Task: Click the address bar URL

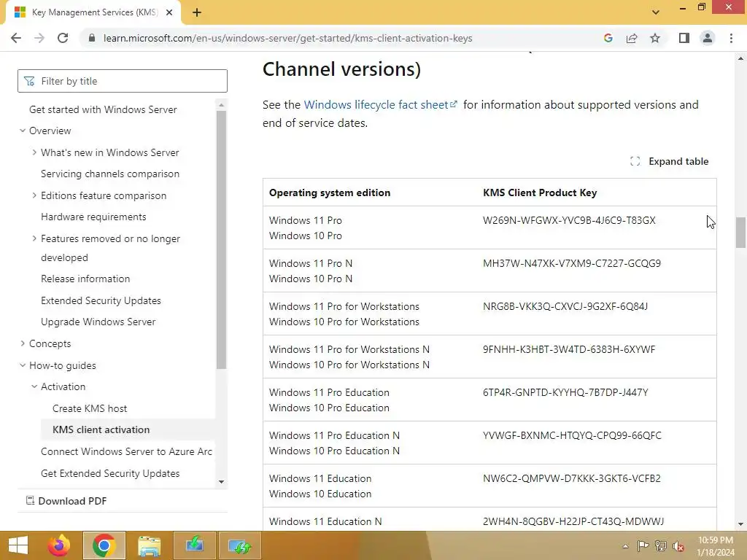Action: pos(287,38)
